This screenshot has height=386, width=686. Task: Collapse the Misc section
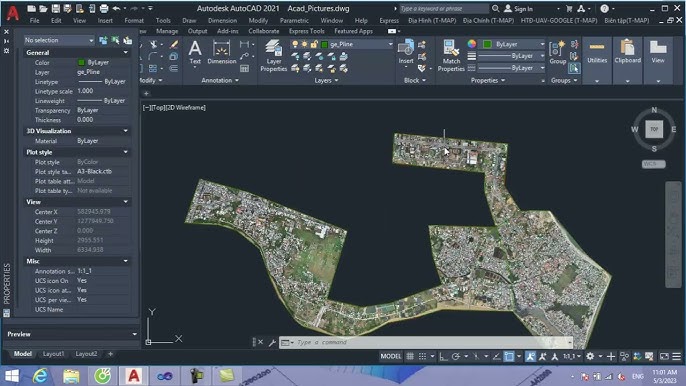[126, 261]
